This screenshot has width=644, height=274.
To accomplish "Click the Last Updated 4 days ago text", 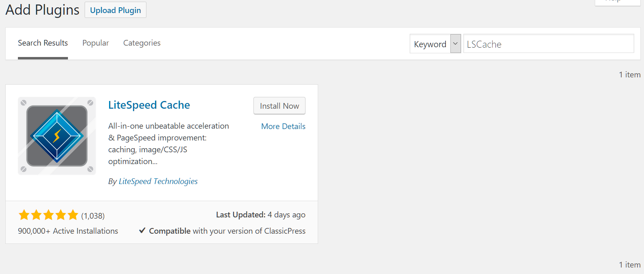I will coord(260,215).
